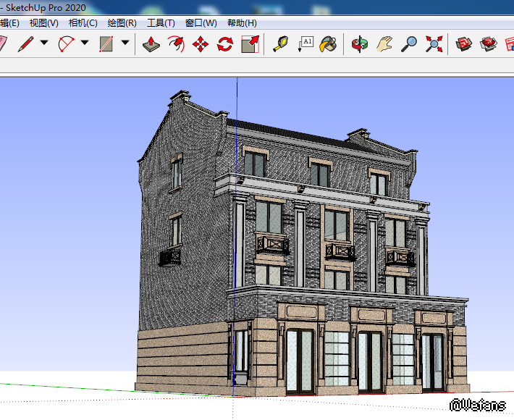Select the Arc drawing tool
The image size is (514, 420).
point(67,43)
